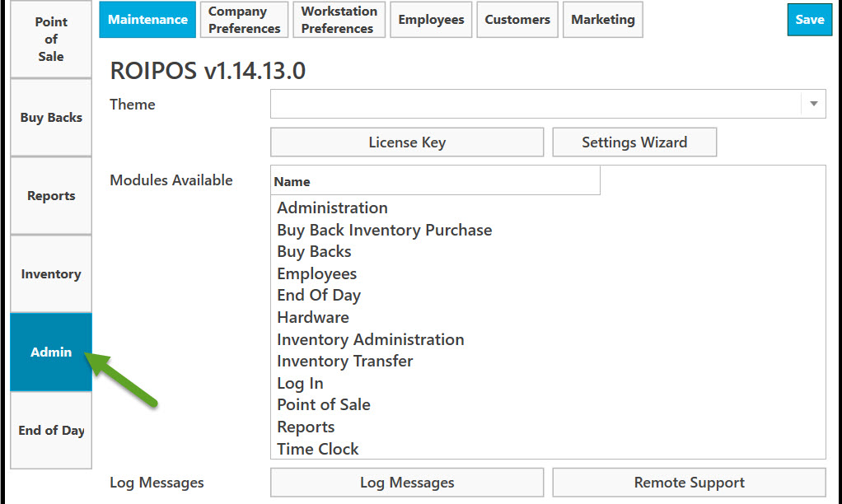Open the Inventory sidebar section
842x504 pixels.
click(51, 274)
